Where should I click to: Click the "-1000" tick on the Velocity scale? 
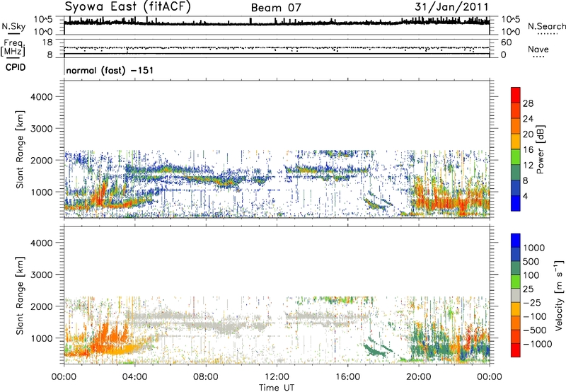[x=537, y=344]
